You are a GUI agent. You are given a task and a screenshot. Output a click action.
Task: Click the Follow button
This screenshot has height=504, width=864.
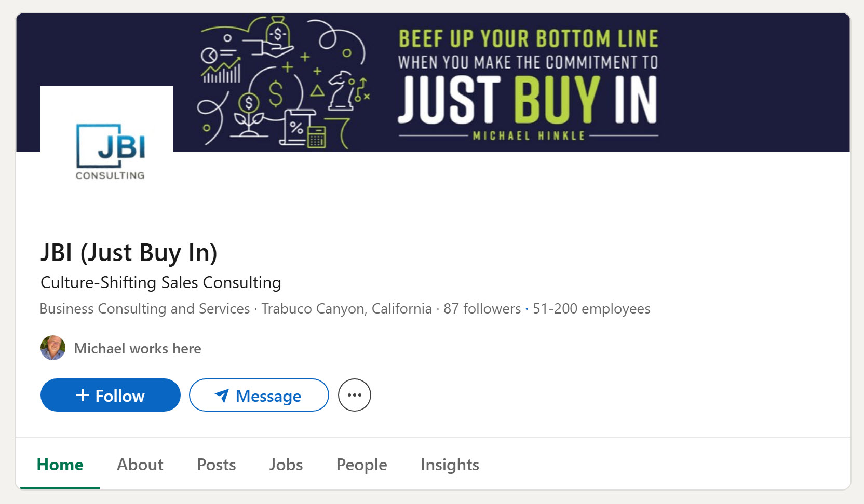pyautogui.click(x=110, y=396)
